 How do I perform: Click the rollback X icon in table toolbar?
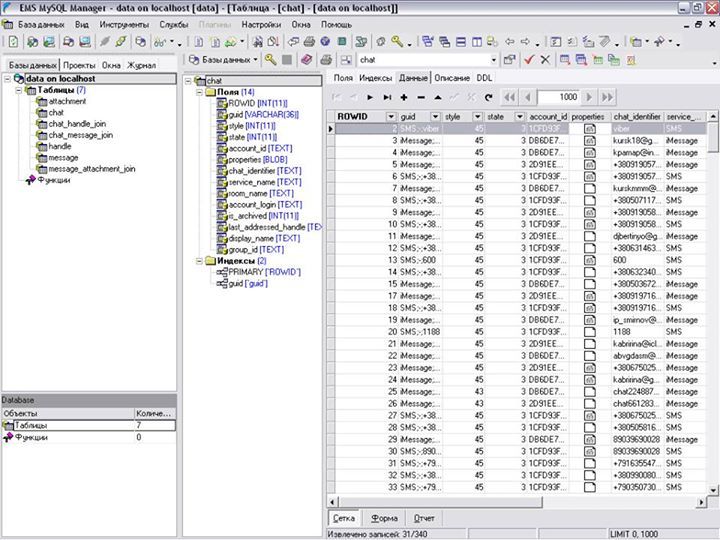[x=545, y=60]
